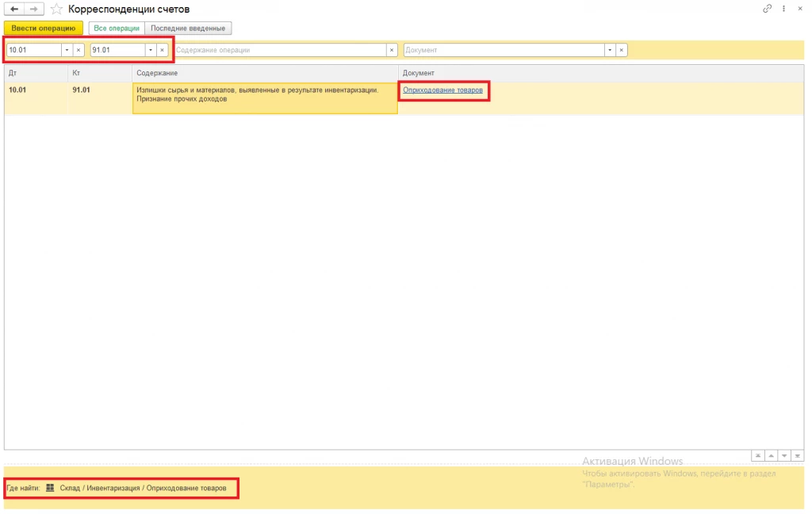Image resolution: width=812 pixels, height=514 pixels.
Task: Open the Документ filter dropdown
Action: 610,50
